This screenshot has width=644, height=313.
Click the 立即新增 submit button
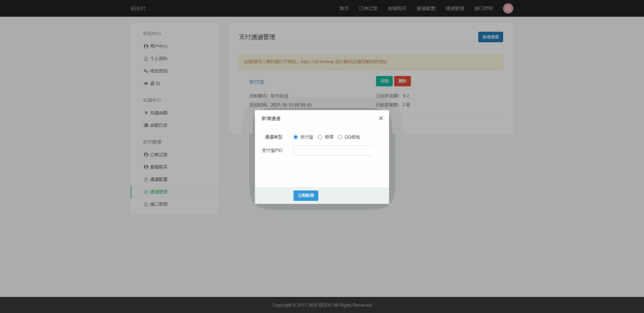[x=306, y=195]
